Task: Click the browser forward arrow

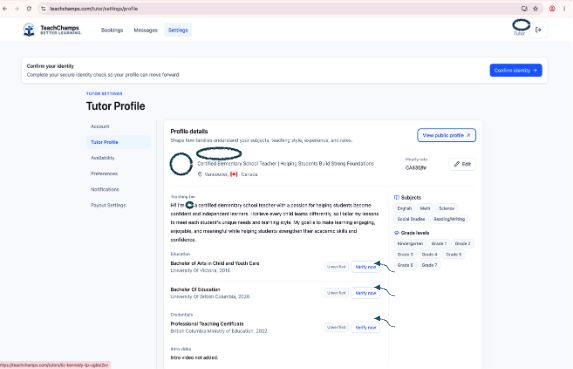Action: tap(17, 9)
